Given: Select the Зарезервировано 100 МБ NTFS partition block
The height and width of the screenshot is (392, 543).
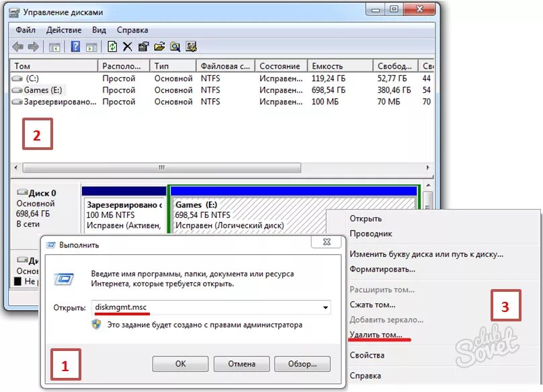Looking at the screenshot, I should 124,210.
